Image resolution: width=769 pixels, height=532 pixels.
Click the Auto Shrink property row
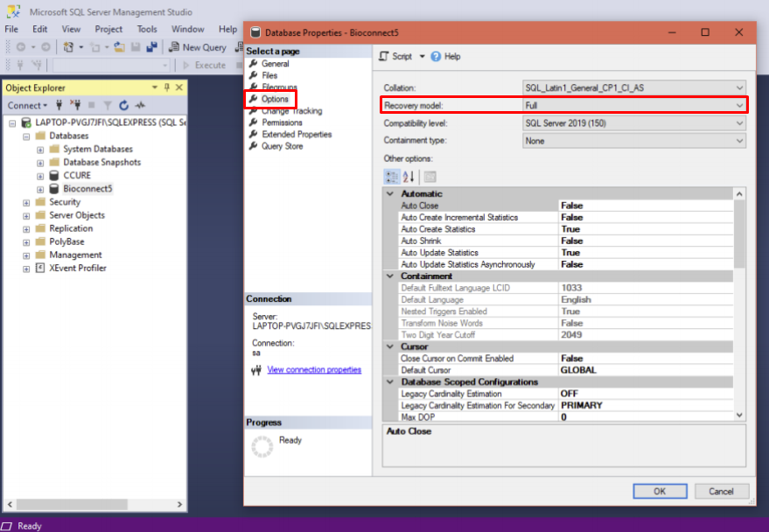click(566, 241)
